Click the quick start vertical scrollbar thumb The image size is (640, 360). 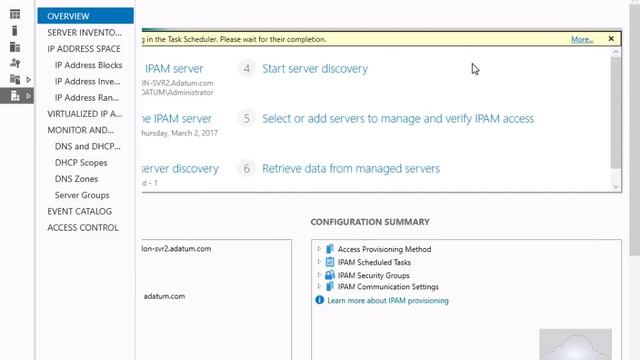(616, 112)
